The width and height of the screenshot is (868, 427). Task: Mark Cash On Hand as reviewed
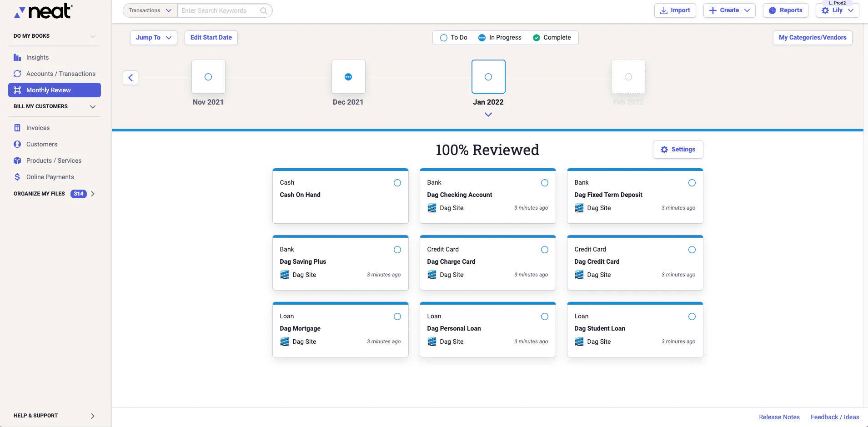tap(397, 182)
